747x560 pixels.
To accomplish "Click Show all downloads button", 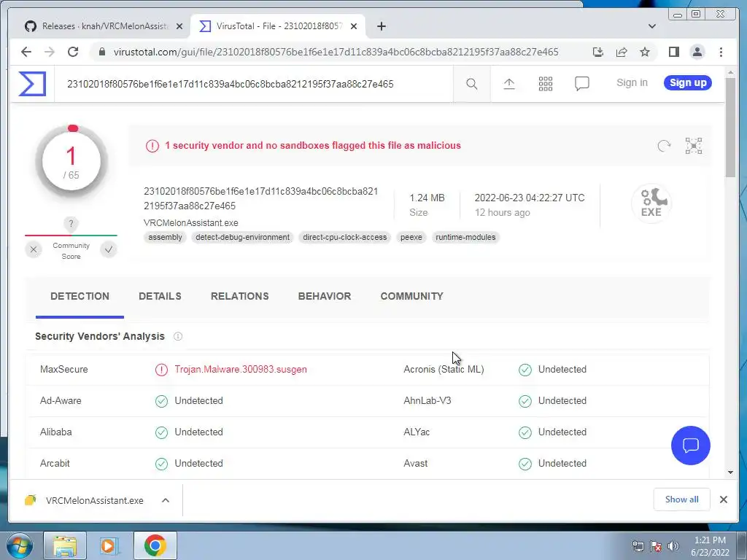I will [682, 499].
